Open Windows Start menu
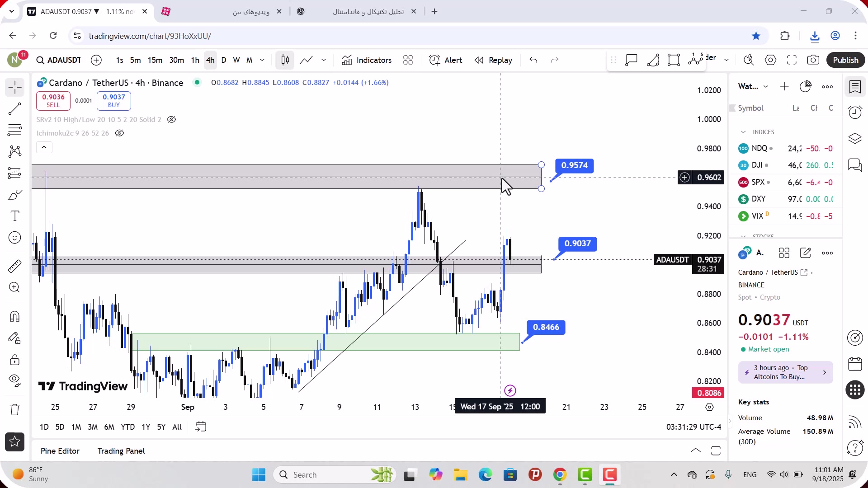 259,475
